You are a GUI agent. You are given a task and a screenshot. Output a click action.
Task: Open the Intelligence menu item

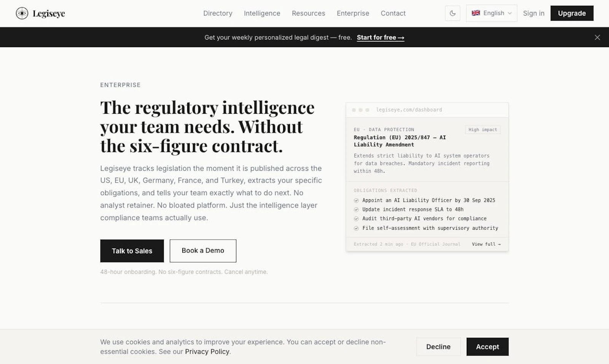pyautogui.click(x=262, y=13)
